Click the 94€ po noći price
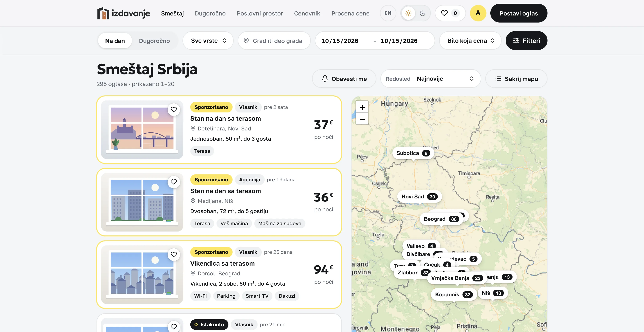 [324, 274]
